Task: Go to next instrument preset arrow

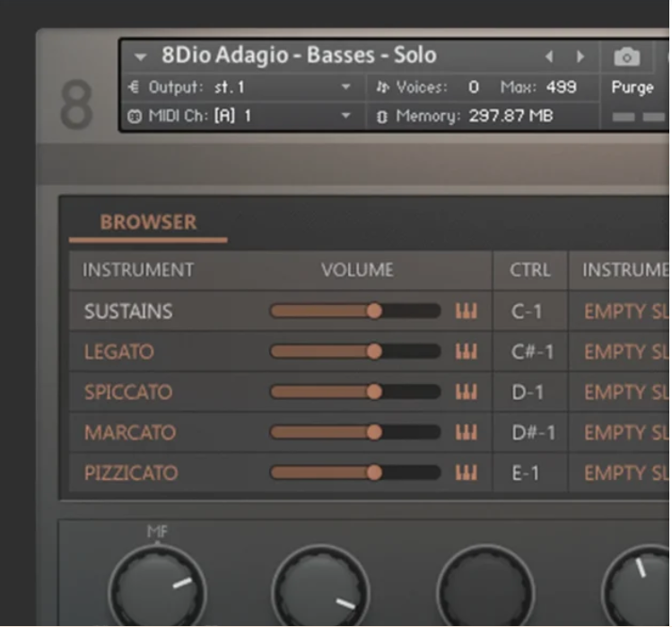Action: click(580, 57)
